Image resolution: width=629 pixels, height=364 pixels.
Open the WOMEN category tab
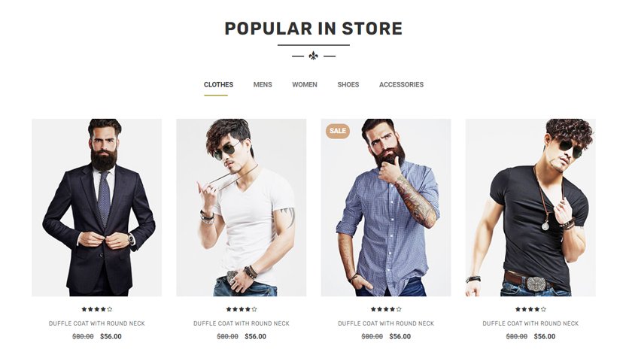click(305, 84)
